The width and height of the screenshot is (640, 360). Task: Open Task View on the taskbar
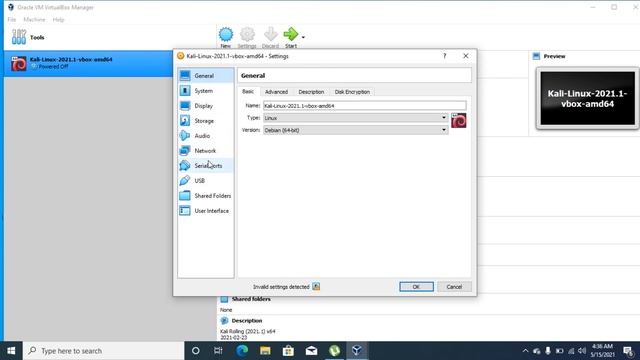coord(218,351)
